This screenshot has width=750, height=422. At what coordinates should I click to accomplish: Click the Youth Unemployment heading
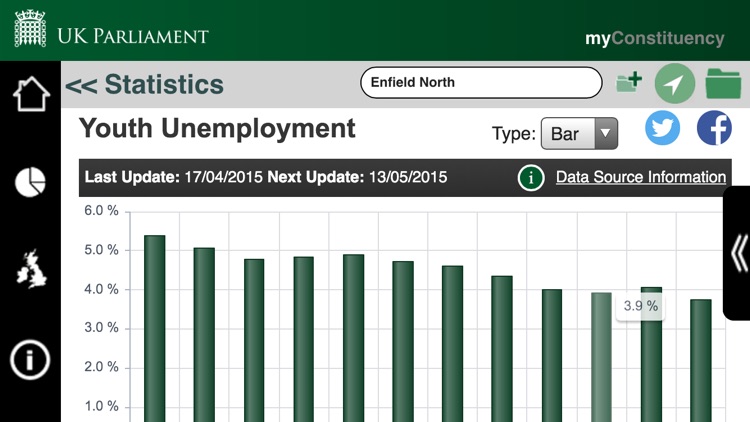pos(217,129)
